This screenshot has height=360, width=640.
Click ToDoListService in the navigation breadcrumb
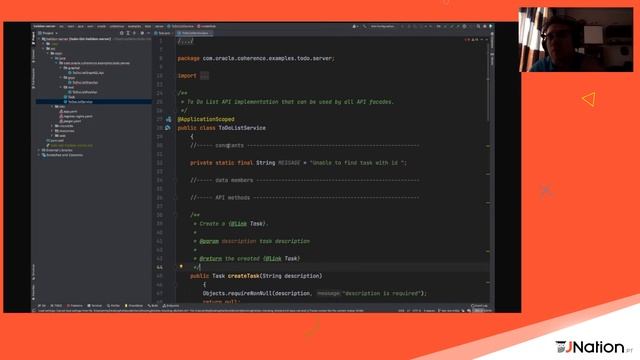(181, 26)
